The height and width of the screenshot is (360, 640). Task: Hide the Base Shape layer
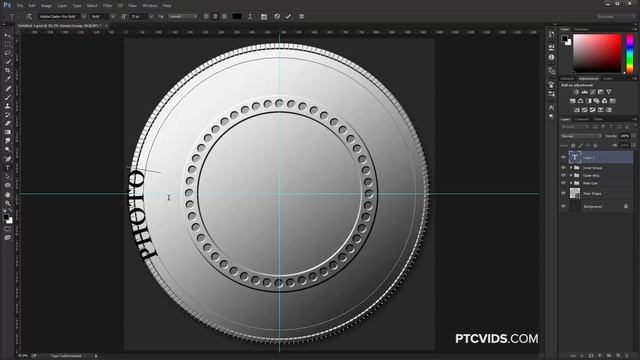point(564,193)
